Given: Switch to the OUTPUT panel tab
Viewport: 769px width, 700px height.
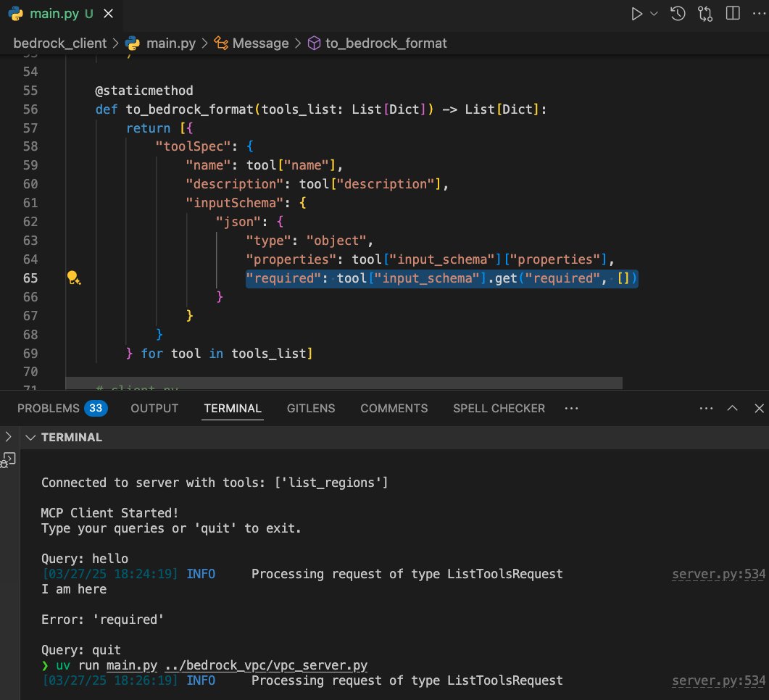Looking at the screenshot, I should pyautogui.click(x=154, y=409).
